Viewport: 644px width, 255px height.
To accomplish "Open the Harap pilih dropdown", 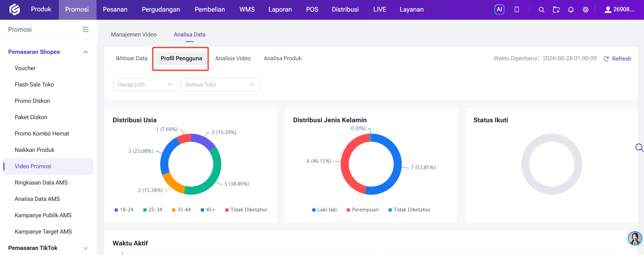I will [x=145, y=84].
